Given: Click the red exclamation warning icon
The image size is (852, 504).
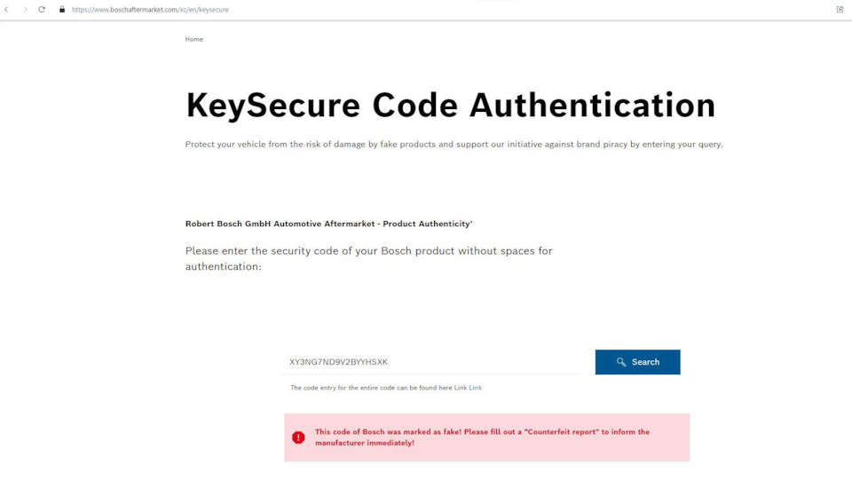Looking at the screenshot, I should (298, 437).
